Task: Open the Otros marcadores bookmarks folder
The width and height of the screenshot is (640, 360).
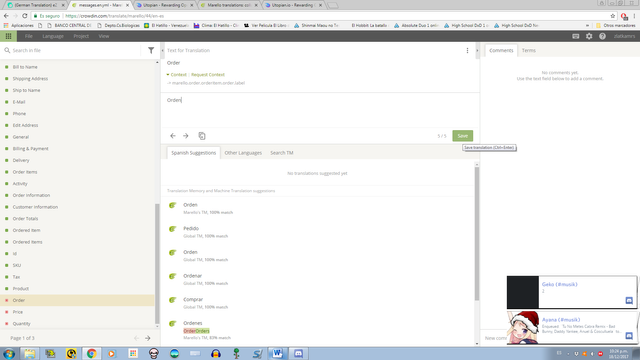Action: point(616,25)
